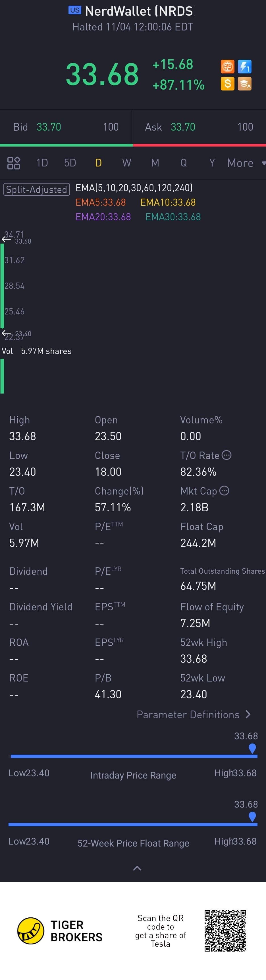Open T/O Rate info icon

click(x=226, y=455)
